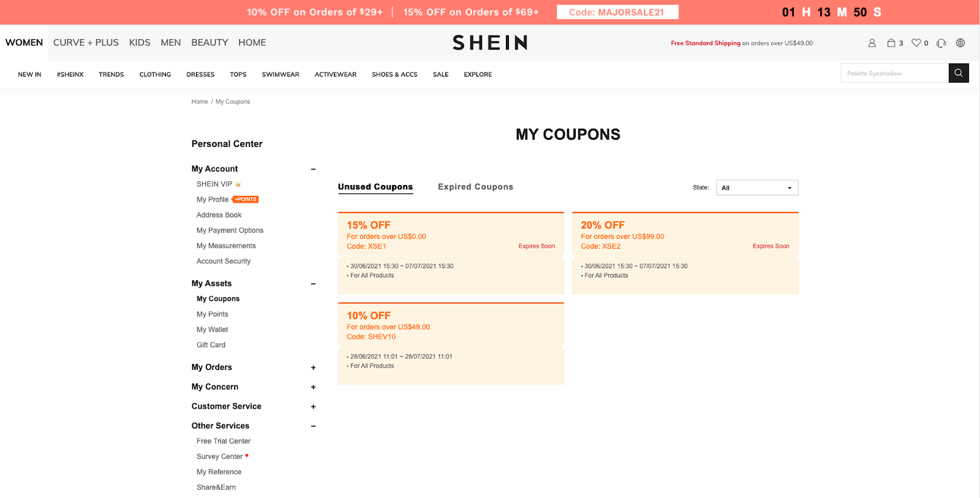980x498 pixels.
Task: Go to the Free Trial Center
Action: [223, 440]
